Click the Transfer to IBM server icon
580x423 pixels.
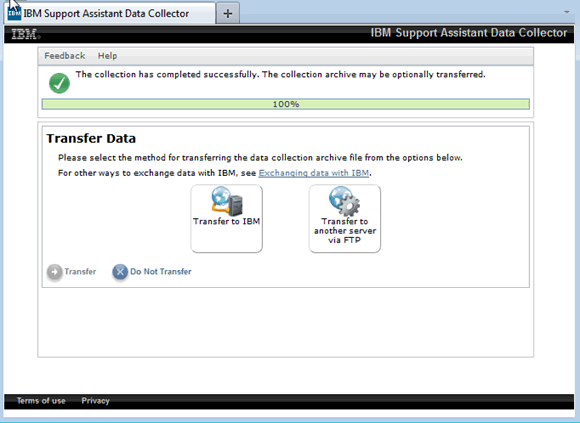click(x=227, y=202)
